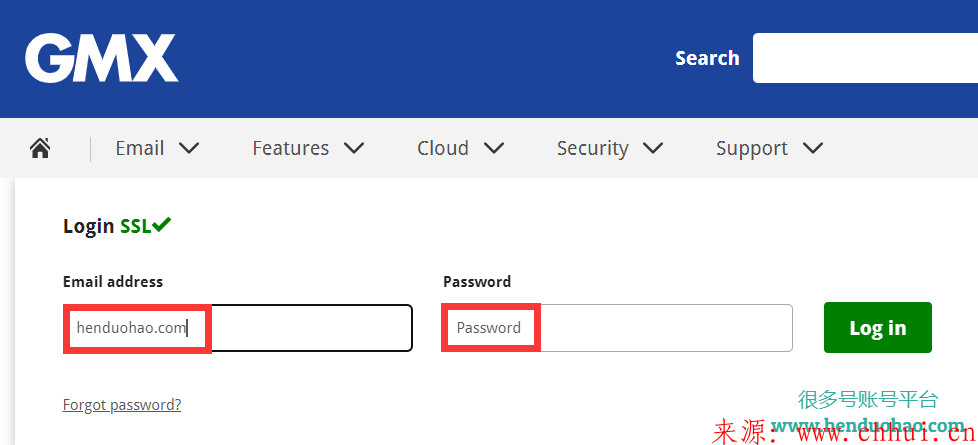Screen dimensions: 978x445
Task: Open the Forgot password? link
Action: (122, 405)
